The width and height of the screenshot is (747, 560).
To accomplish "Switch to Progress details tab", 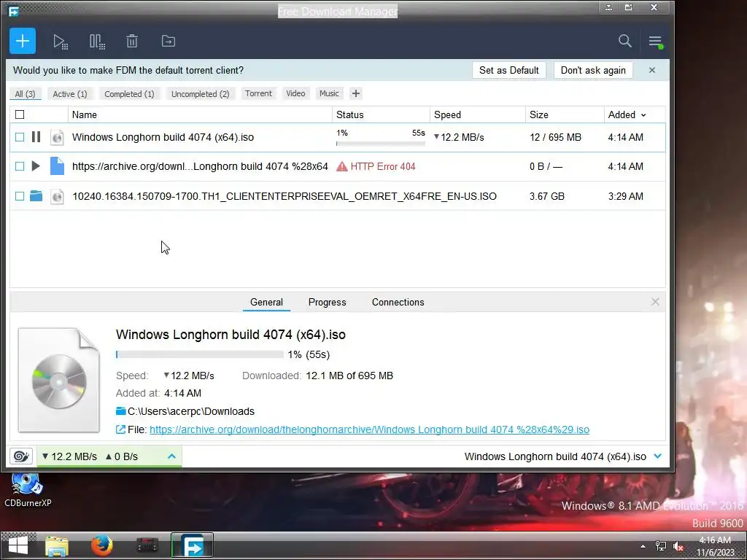I will click(x=328, y=302).
